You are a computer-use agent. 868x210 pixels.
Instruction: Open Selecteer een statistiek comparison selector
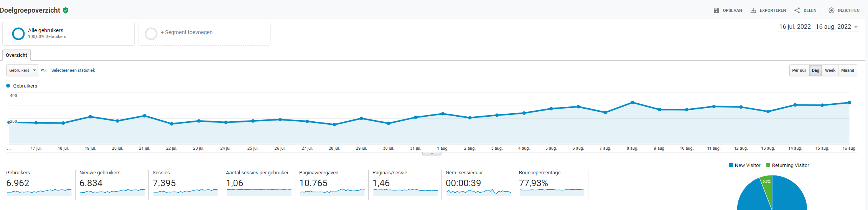point(73,70)
